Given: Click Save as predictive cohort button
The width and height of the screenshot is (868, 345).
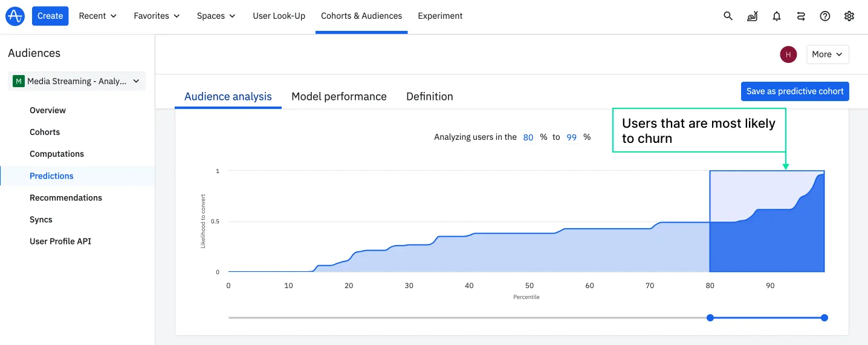Looking at the screenshot, I should [794, 91].
